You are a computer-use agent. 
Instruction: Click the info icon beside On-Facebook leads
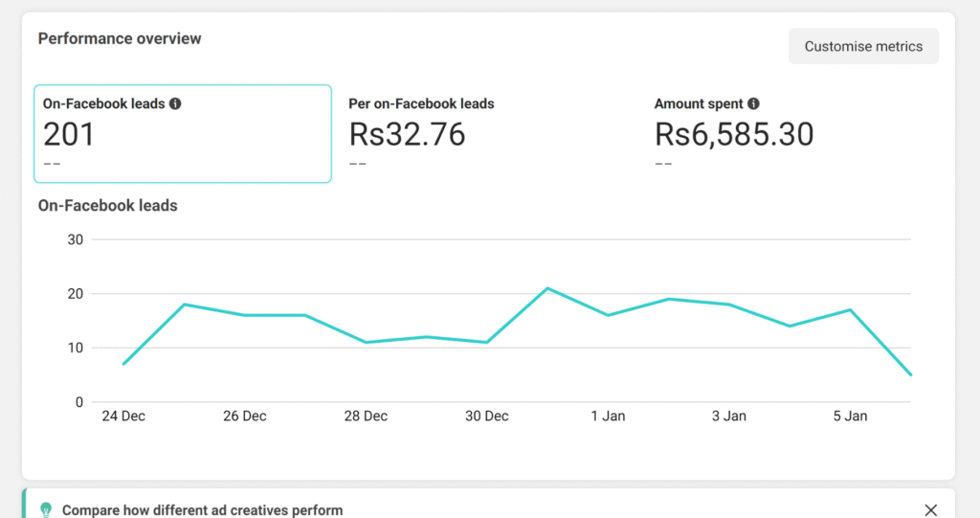click(175, 103)
